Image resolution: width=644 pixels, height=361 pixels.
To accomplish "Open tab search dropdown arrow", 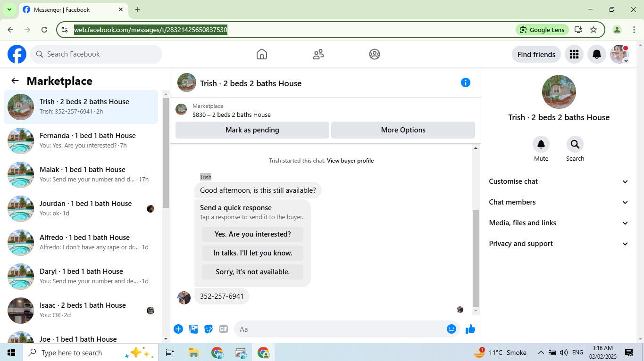I will (9, 9).
